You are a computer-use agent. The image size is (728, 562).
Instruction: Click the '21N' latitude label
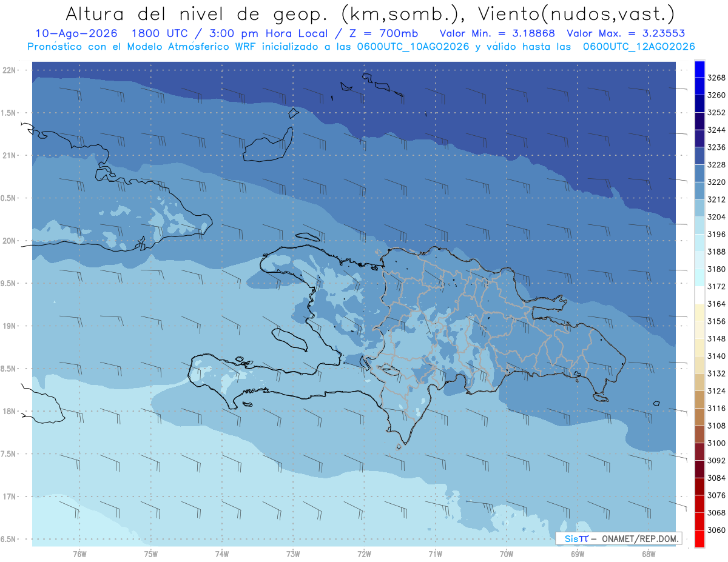pos(10,156)
